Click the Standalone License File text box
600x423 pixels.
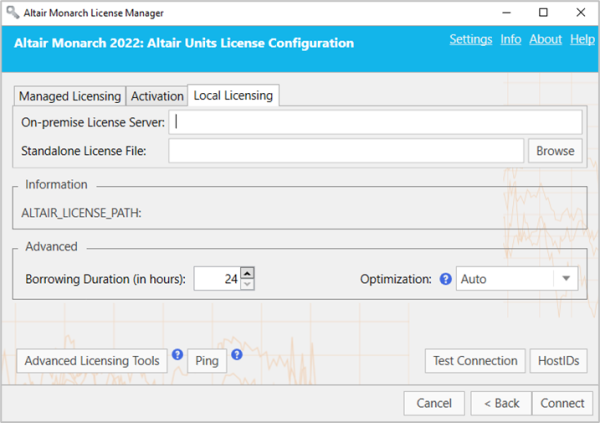click(x=345, y=151)
